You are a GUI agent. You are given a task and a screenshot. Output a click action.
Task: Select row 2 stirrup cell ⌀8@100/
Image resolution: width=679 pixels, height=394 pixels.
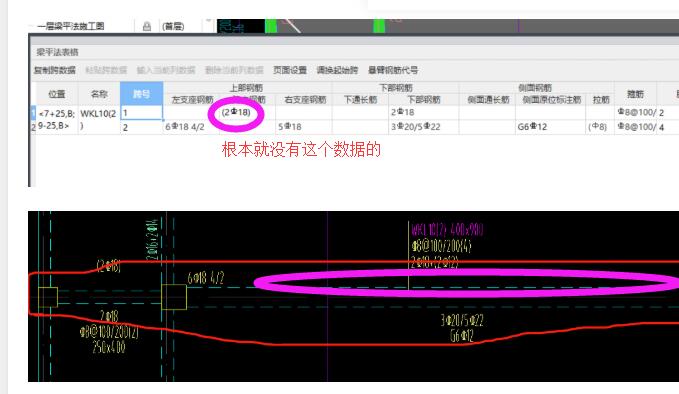pos(635,127)
